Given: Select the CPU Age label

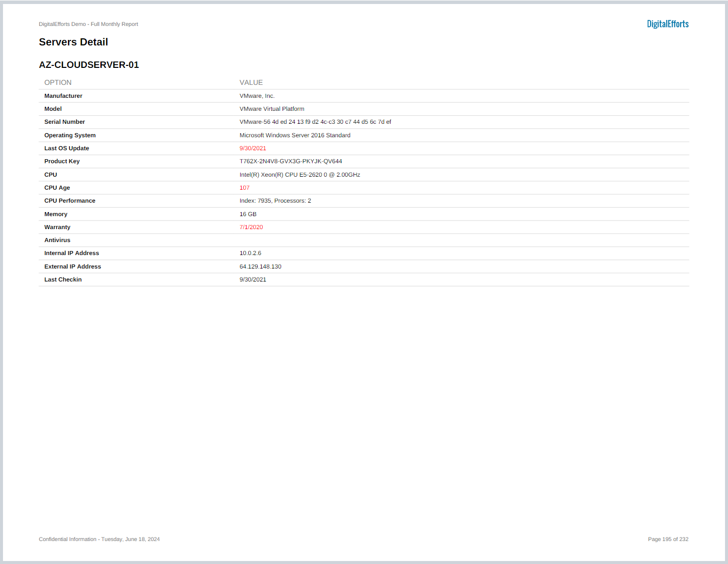Looking at the screenshot, I should (x=57, y=188).
